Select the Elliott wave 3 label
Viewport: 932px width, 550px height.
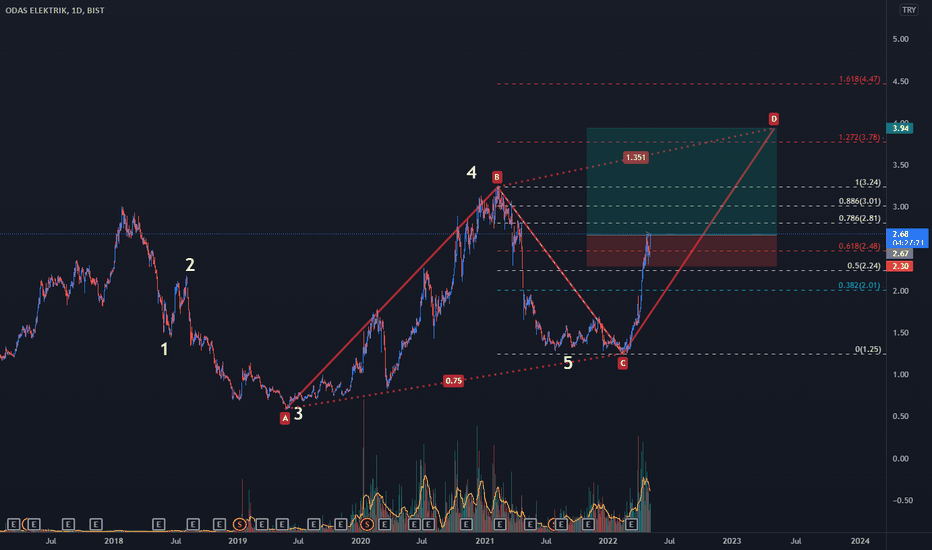point(298,413)
